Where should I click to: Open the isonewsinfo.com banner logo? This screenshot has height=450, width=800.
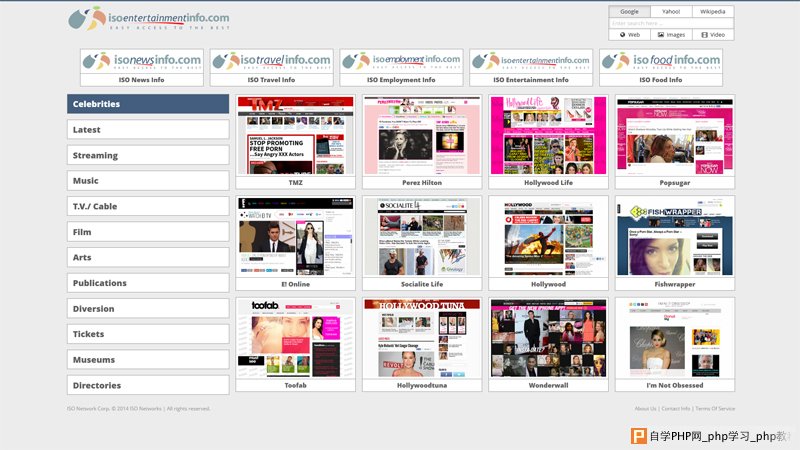click(x=142, y=61)
